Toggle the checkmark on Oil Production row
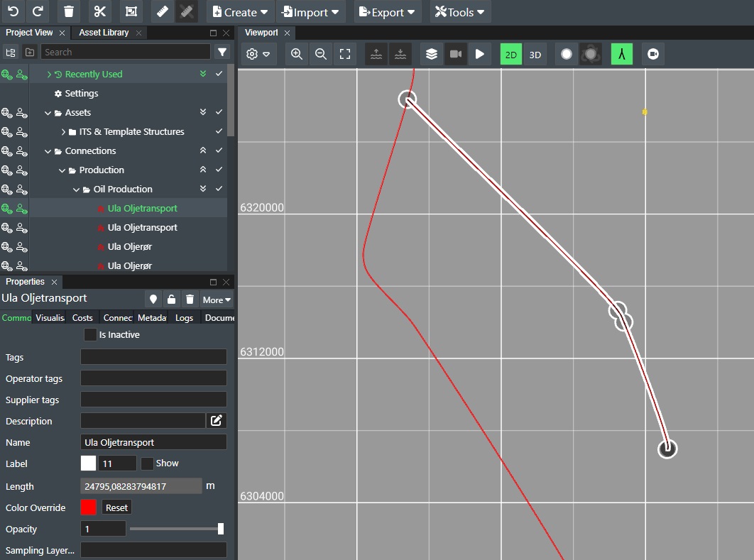This screenshot has height=560, width=754. coord(219,189)
